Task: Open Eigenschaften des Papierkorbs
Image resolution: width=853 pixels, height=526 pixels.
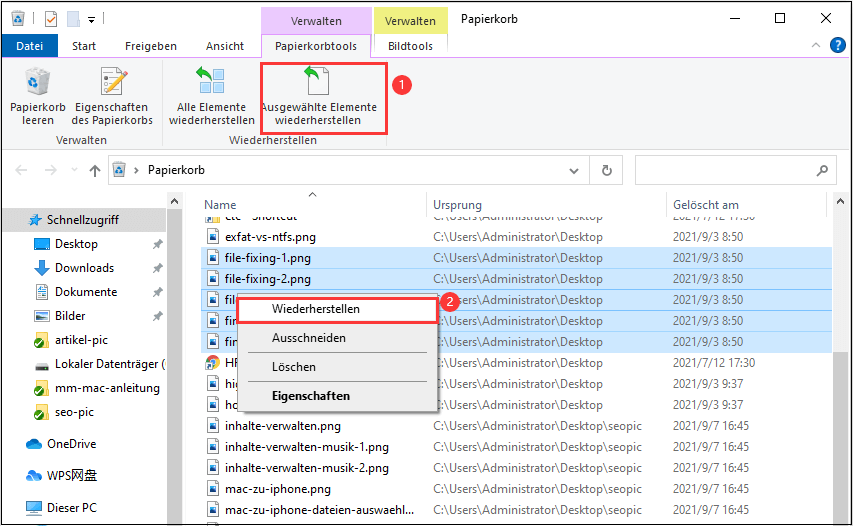Action: coord(113,84)
